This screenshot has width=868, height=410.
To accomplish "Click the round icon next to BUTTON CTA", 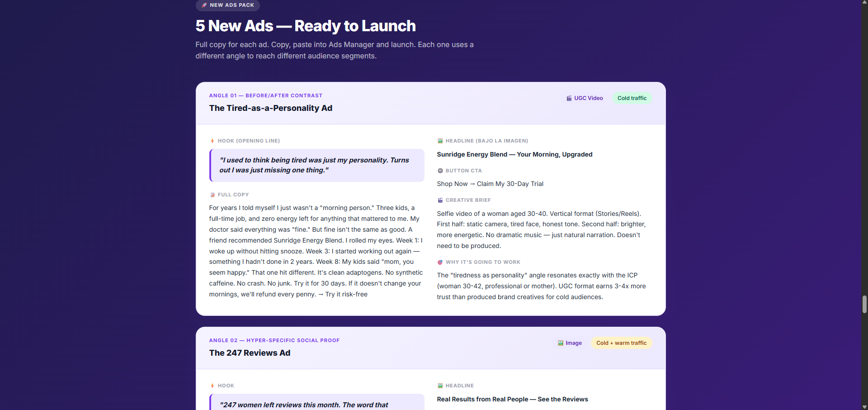I will click(x=440, y=171).
